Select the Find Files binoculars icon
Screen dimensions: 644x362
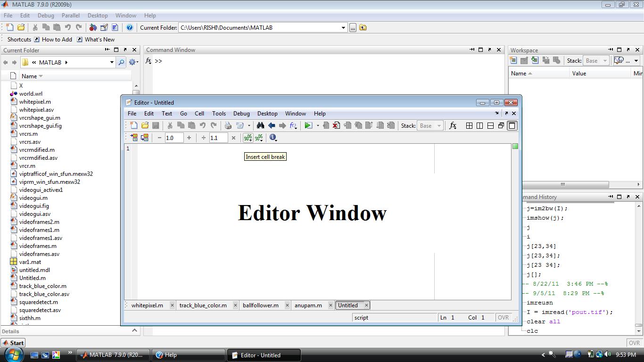pyautogui.click(x=260, y=125)
